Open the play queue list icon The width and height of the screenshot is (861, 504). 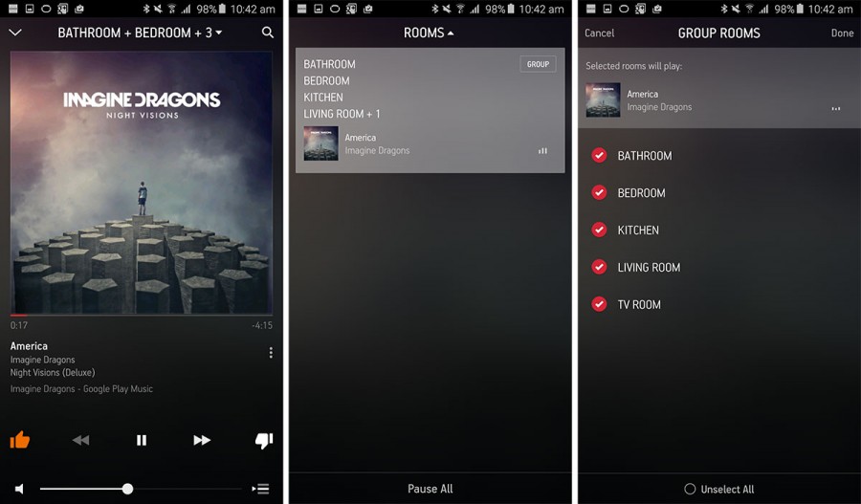261,489
